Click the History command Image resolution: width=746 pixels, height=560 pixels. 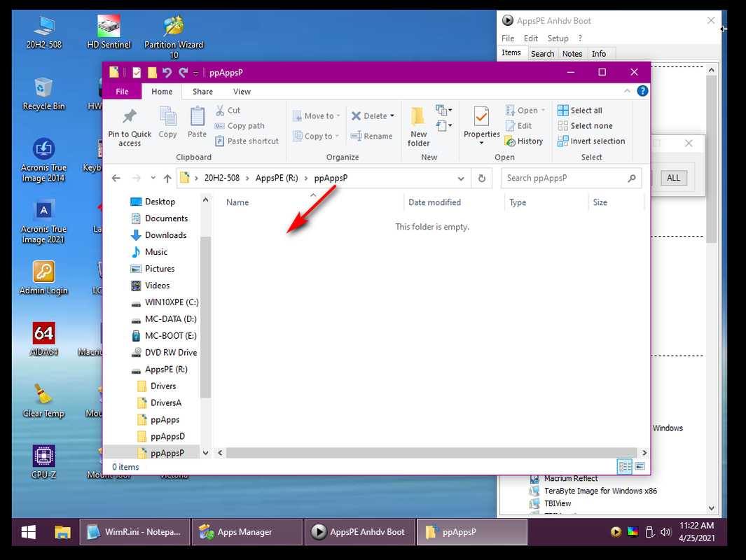pyautogui.click(x=524, y=141)
